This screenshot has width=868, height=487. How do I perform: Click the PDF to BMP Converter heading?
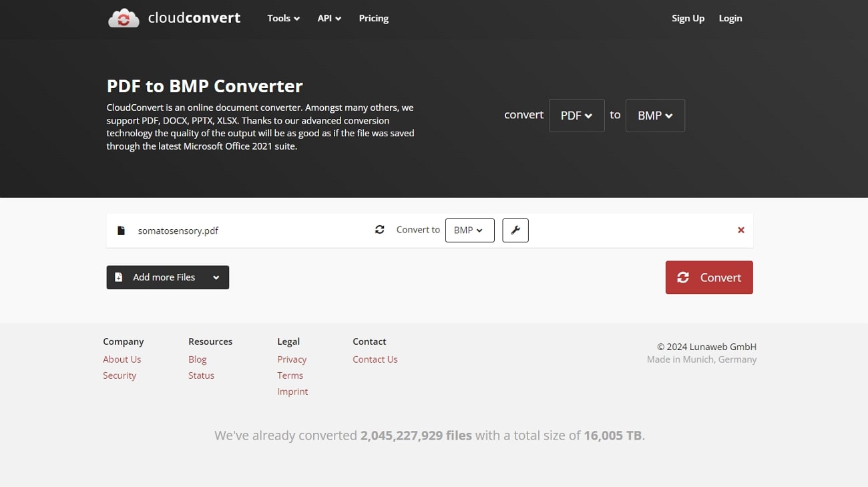pos(205,86)
